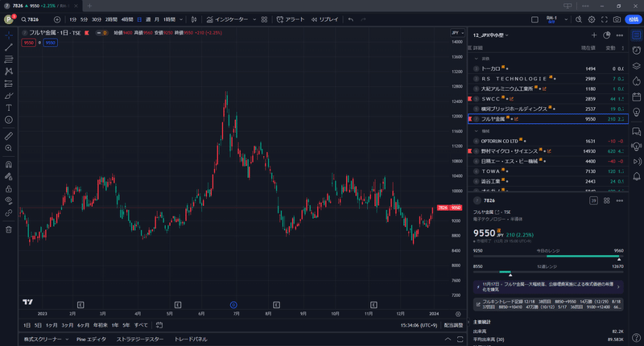Open the 12_JPX中小型 watchlist dropdown
This screenshot has height=346, width=644.
pos(491,35)
